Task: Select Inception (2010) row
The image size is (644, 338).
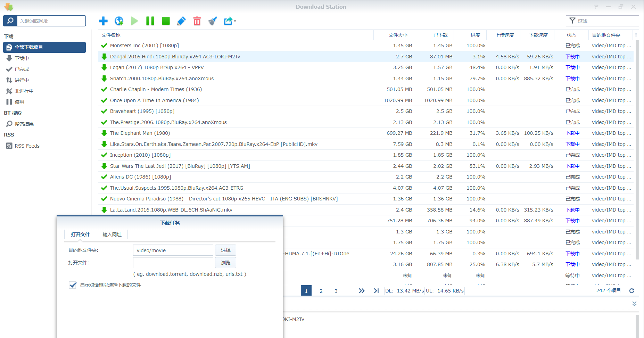Action: (x=366, y=155)
